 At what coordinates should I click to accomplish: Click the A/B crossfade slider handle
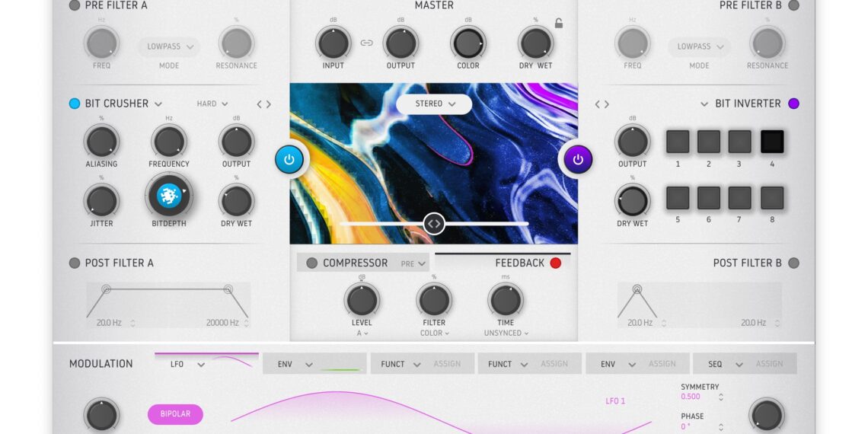tap(434, 224)
